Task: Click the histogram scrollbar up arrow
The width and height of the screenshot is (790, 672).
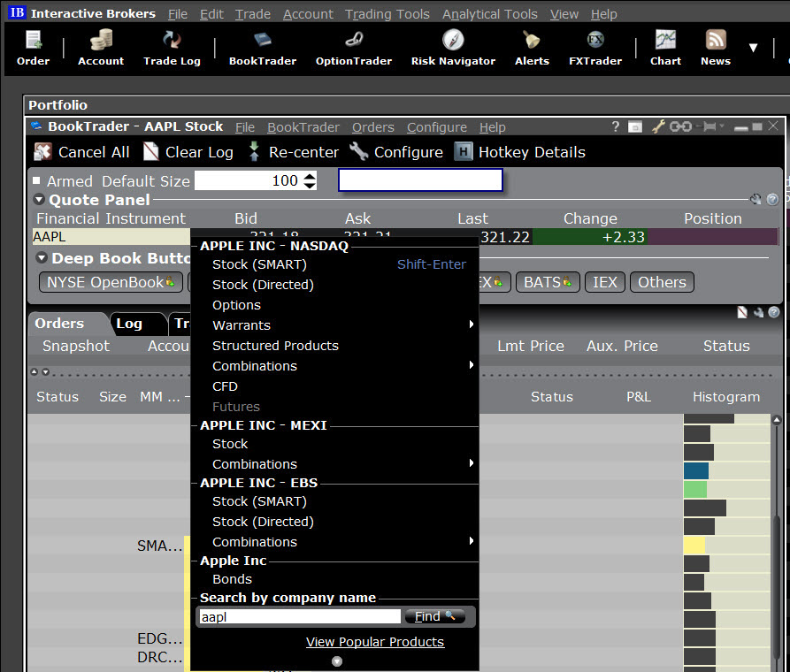Action: pyautogui.click(x=777, y=420)
